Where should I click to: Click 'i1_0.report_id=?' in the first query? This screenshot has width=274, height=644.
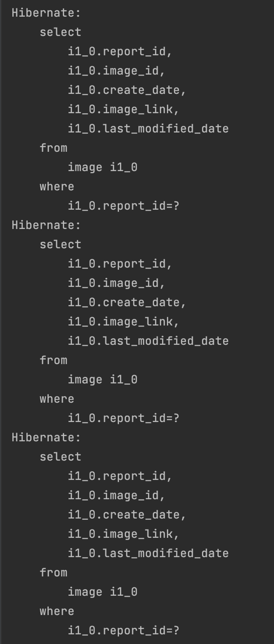click(x=123, y=206)
